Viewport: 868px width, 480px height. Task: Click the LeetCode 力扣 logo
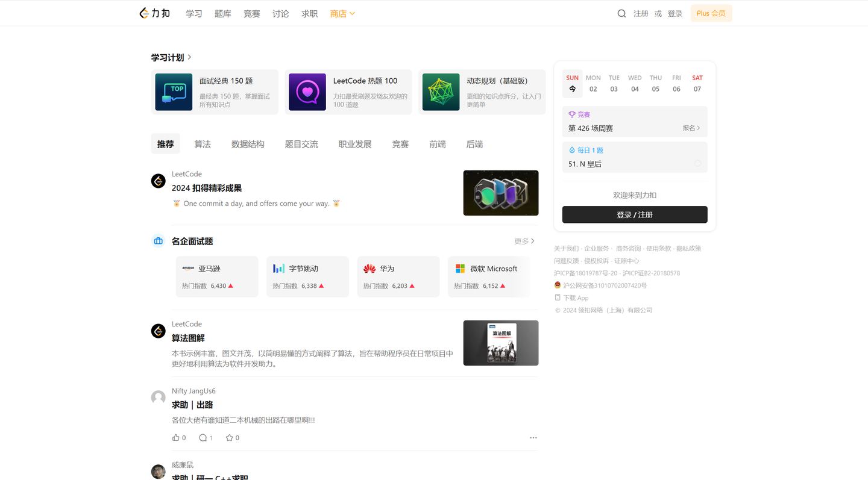pos(154,13)
